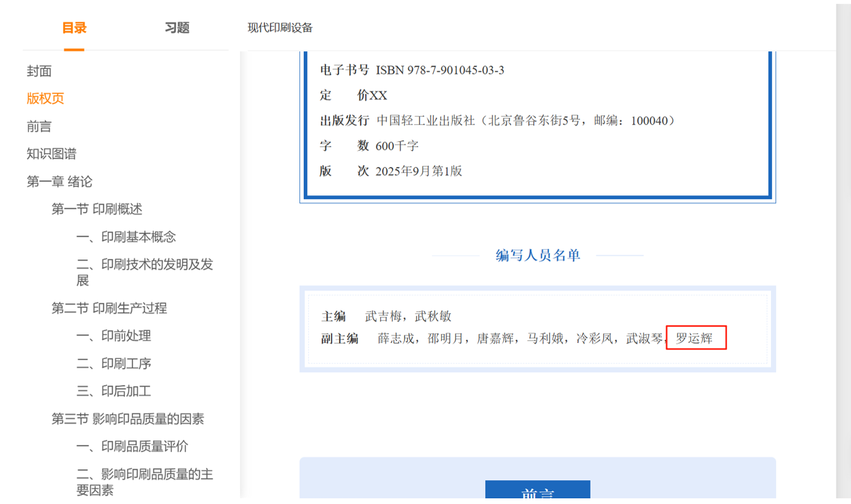Open 一、印刷品质量评价 entry

pos(132,447)
